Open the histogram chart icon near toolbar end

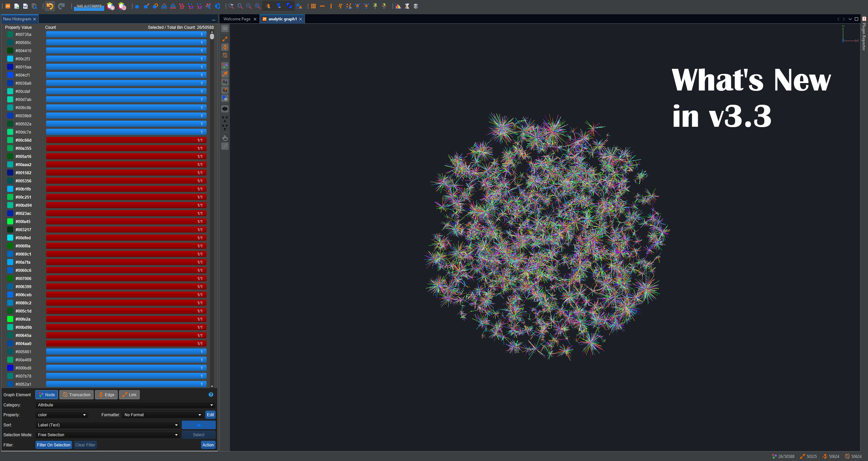point(398,6)
